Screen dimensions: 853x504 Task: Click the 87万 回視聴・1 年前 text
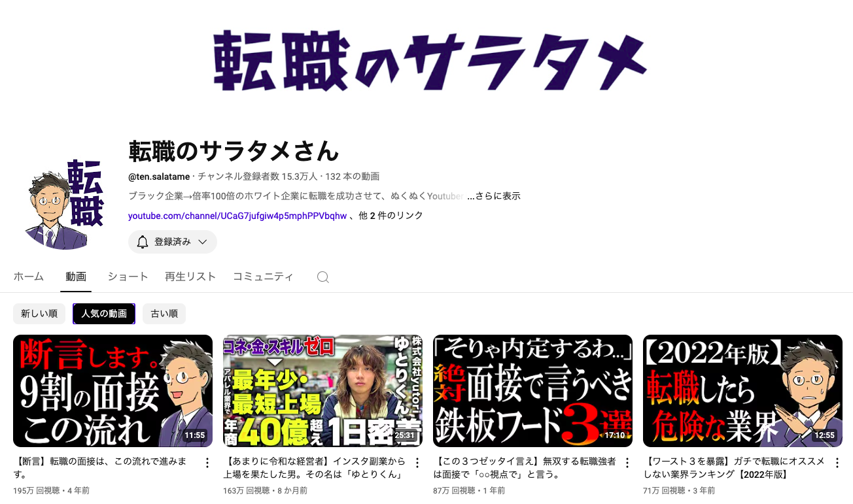(x=469, y=490)
